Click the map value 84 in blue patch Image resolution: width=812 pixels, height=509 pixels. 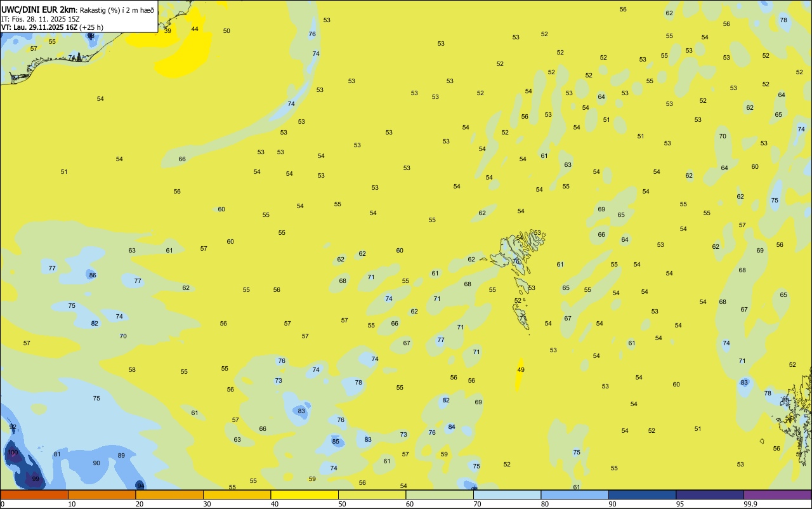[x=452, y=427]
